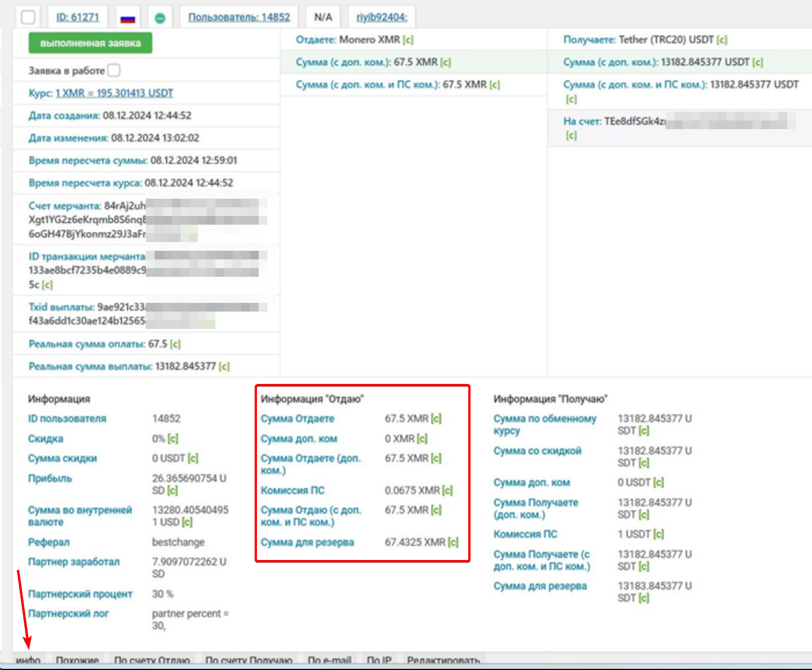Open the exchange rate link 1 XMR = 195.301413 USDT

pyautogui.click(x=114, y=93)
